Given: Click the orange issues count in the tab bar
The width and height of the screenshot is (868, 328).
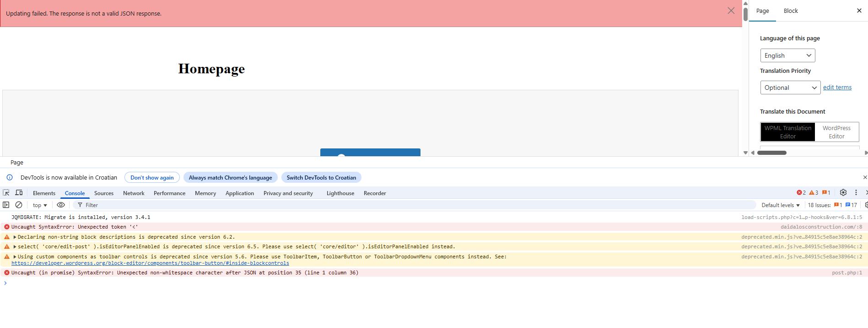Looking at the screenshot, I should coord(826,193).
